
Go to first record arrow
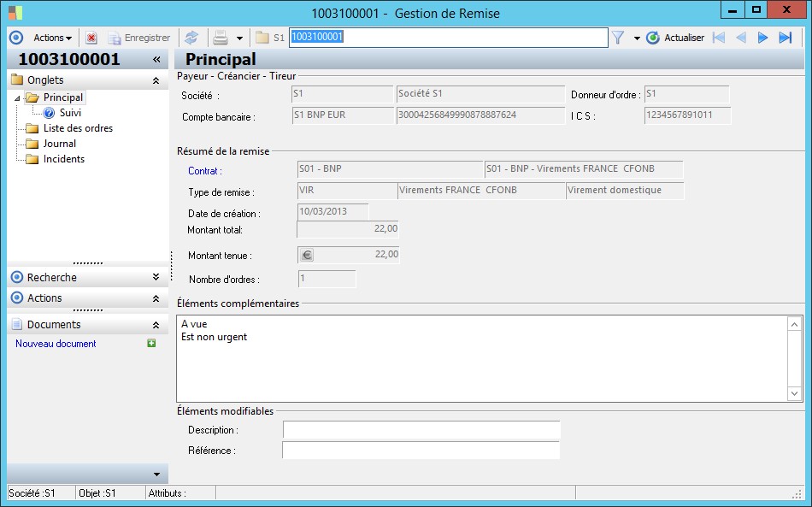click(719, 38)
